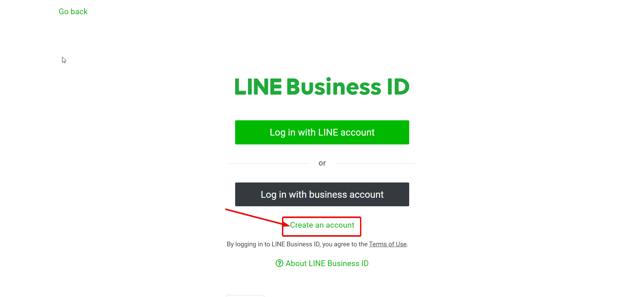Read the Terms of Use

[388, 244]
